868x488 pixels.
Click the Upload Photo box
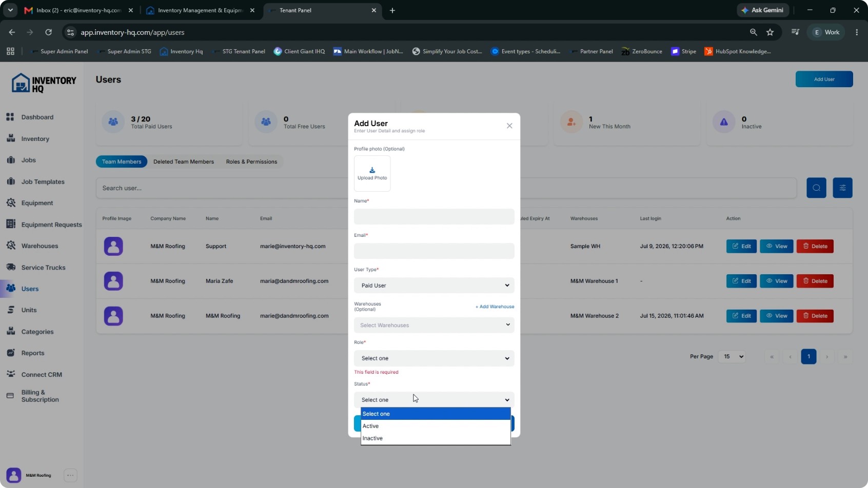[372, 174]
